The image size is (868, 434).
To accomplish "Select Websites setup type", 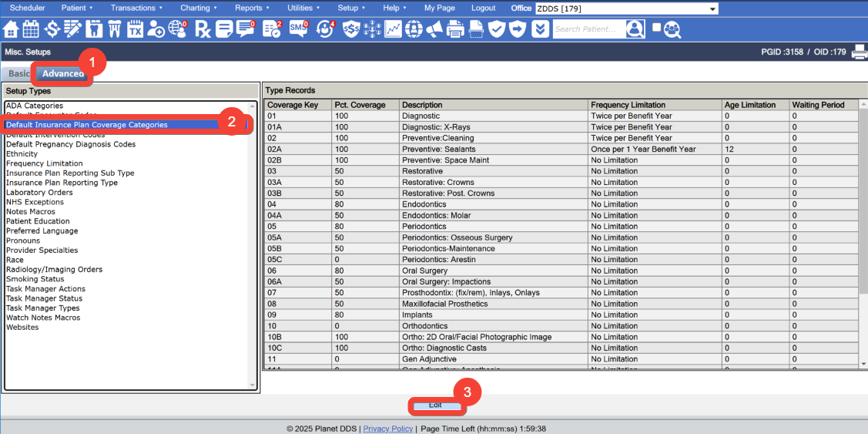I will click(22, 327).
